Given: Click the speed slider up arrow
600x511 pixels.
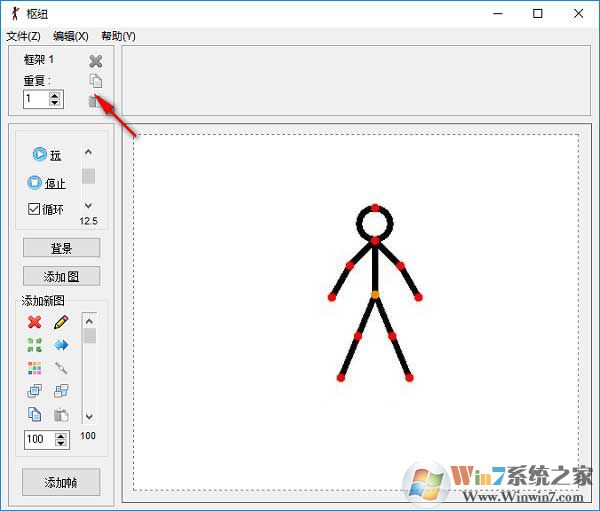Looking at the screenshot, I should [x=88, y=152].
